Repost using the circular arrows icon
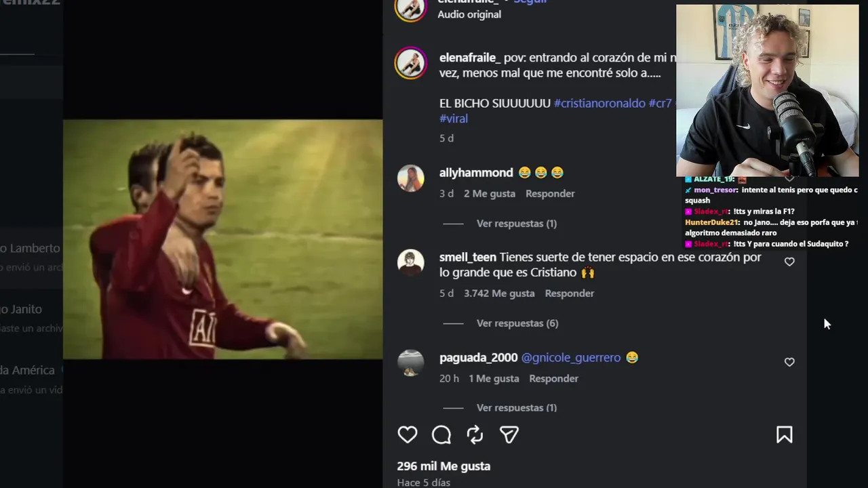Viewport: 868px width, 488px height. (475, 434)
